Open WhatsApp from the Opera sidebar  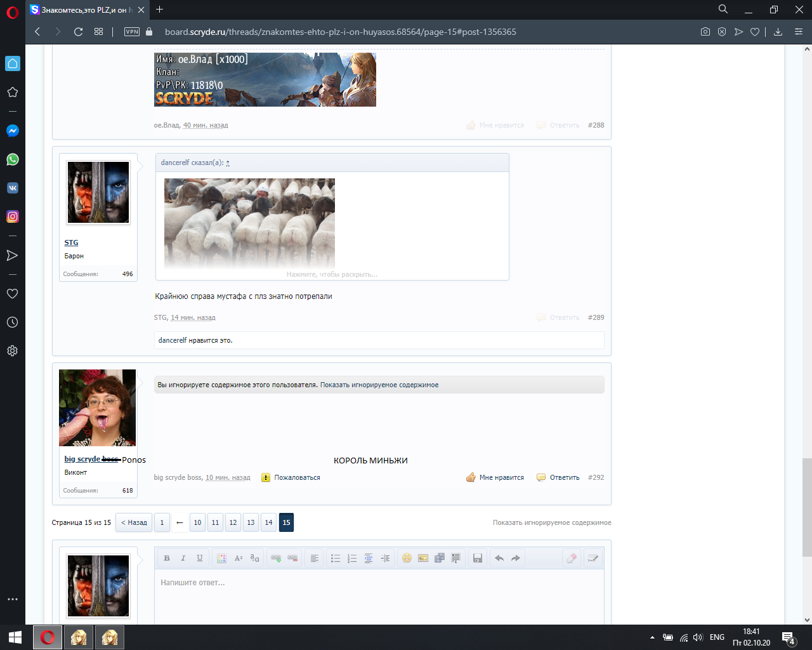pyautogui.click(x=12, y=159)
